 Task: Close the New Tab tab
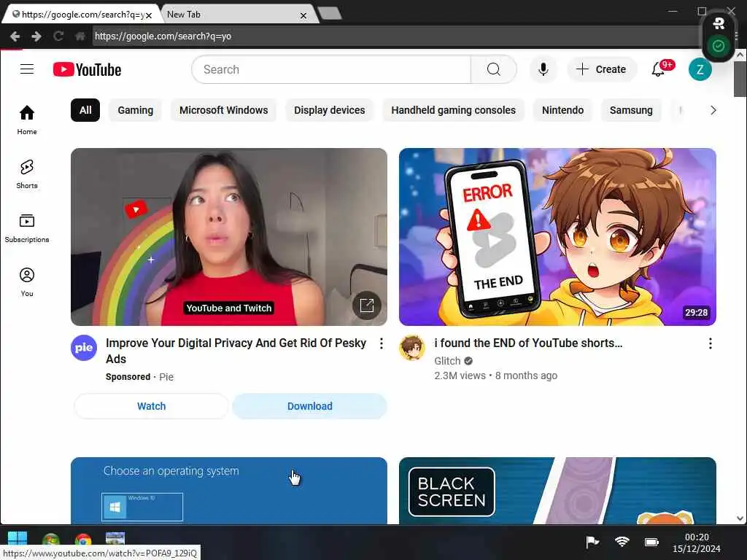click(x=303, y=16)
